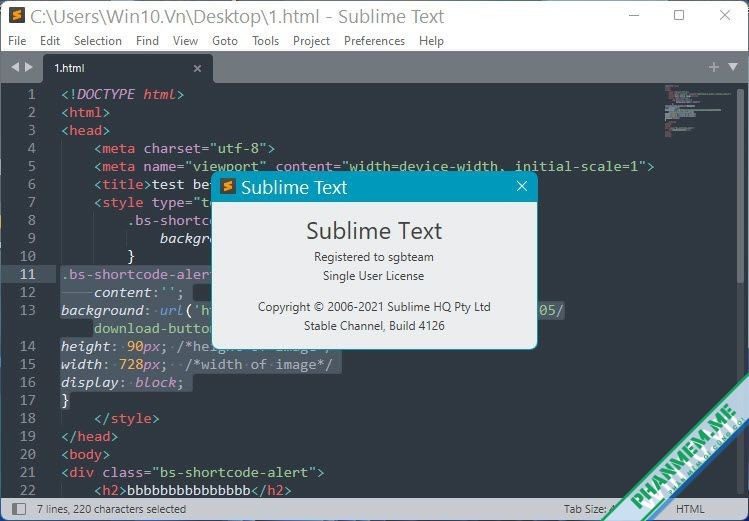Click 'Stable Channel, Build 4126' text
Image resolution: width=749 pixels, height=521 pixels.
pos(374,326)
